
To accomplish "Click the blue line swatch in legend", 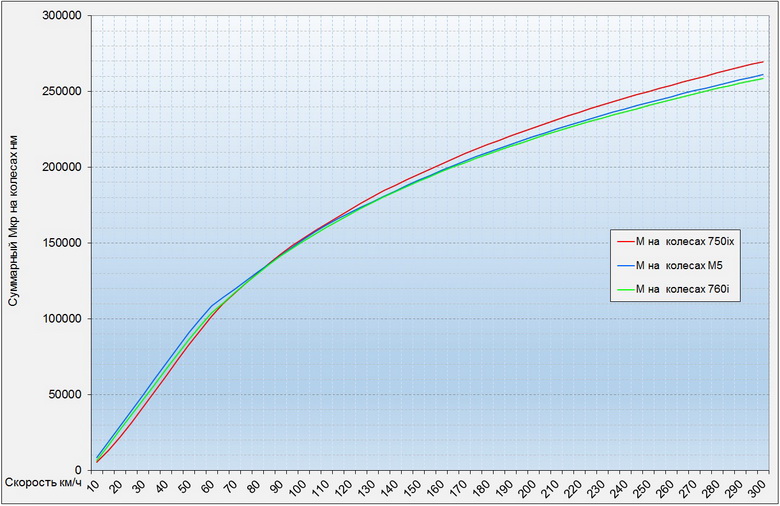I will click(x=626, y=264).
